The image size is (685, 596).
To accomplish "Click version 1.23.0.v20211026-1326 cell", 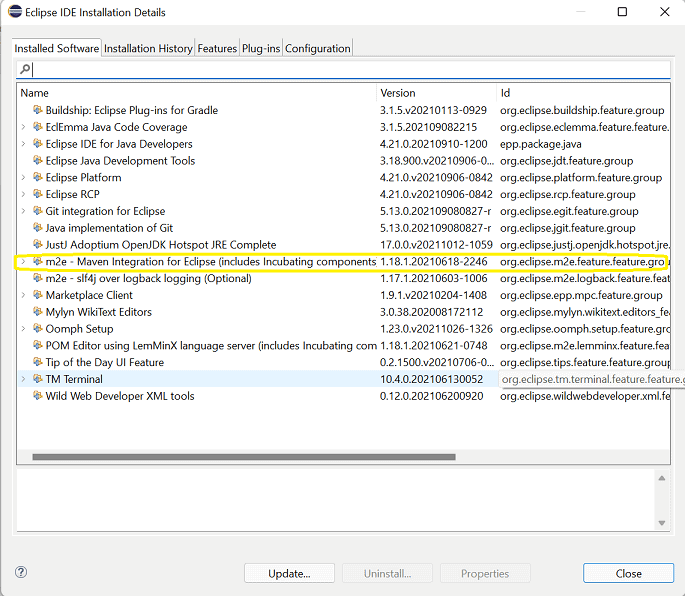I will tap(436, 329).
